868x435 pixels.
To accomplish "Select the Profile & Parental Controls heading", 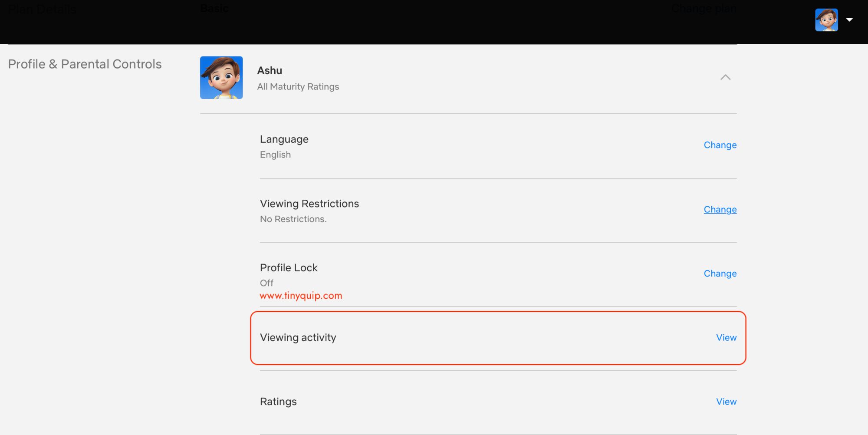I will (x=85, y=64).
